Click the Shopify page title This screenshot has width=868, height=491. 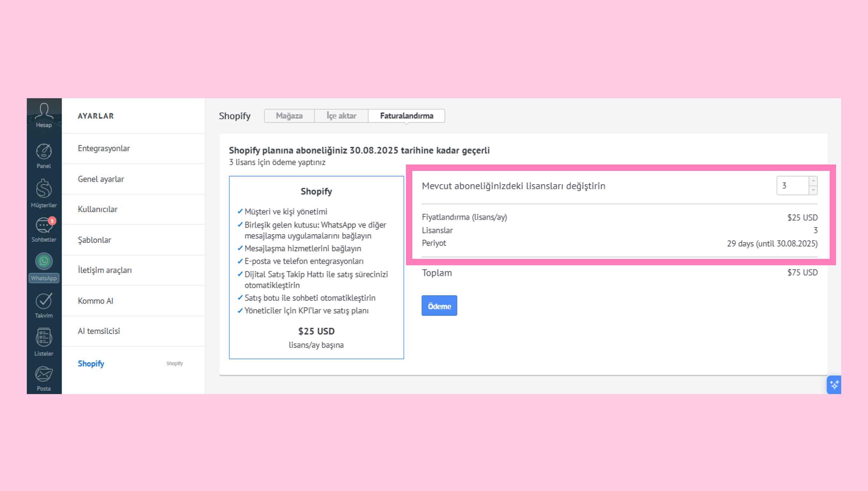tap(235, 116)
